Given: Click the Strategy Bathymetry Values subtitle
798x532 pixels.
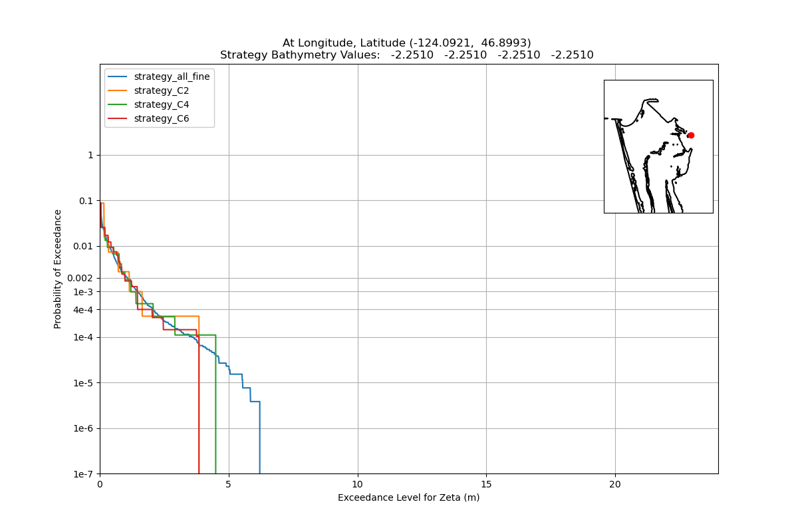Looking at the screenshot, I should coord(407,55).
